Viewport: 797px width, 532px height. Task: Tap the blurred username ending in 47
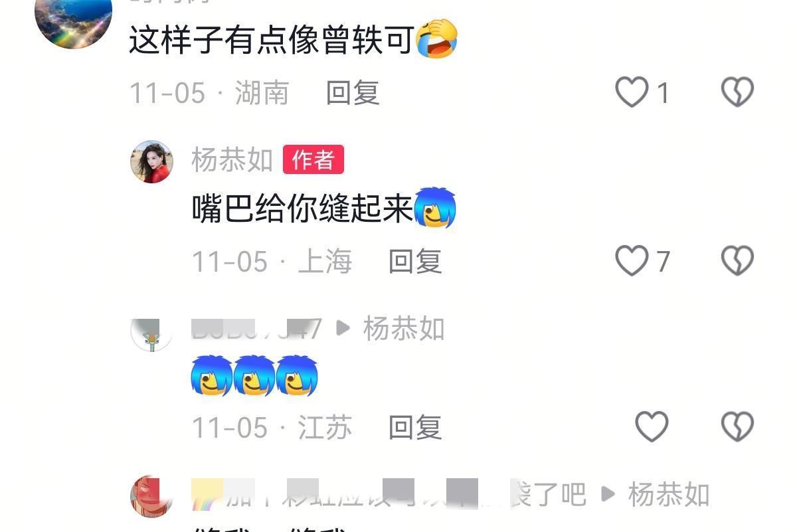pos(257,329)
